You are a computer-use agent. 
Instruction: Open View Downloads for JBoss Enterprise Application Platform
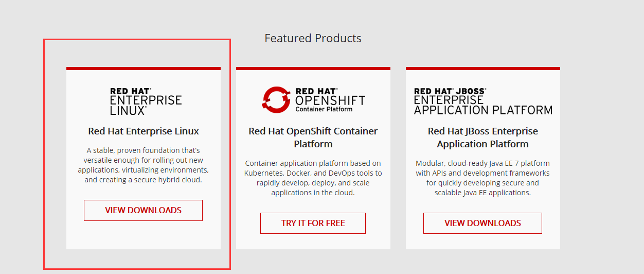click(482, 223)
